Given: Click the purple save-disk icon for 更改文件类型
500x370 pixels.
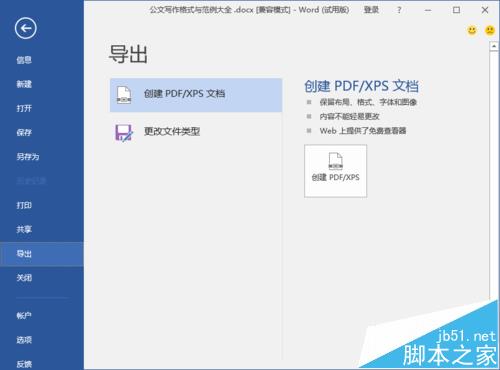Looking at the screenshot, I should click(124, 133).
